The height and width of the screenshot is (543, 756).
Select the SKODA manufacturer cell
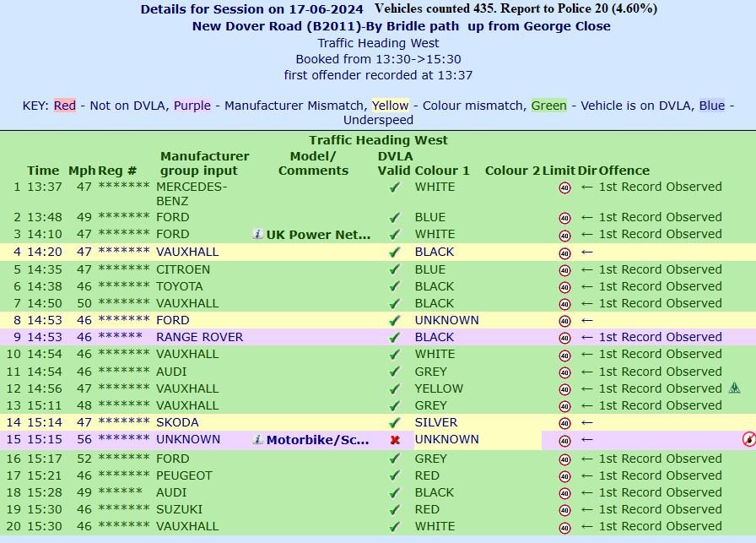pos(177,423)
